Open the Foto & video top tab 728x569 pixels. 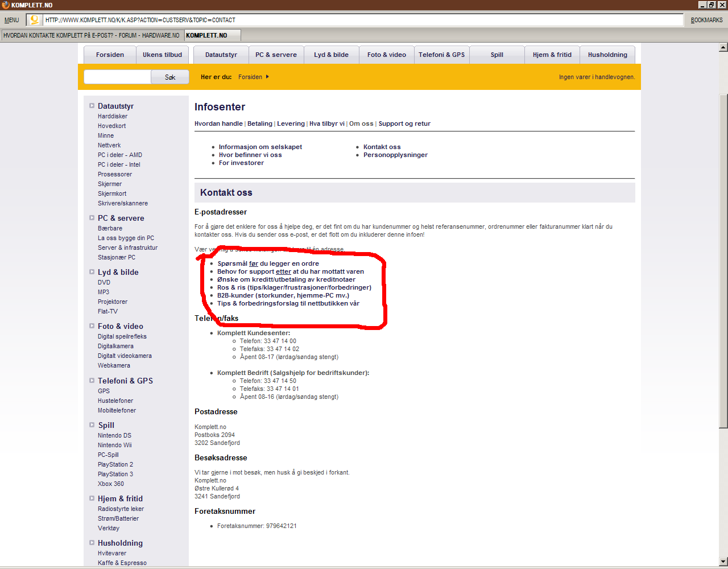pos(387,55)
